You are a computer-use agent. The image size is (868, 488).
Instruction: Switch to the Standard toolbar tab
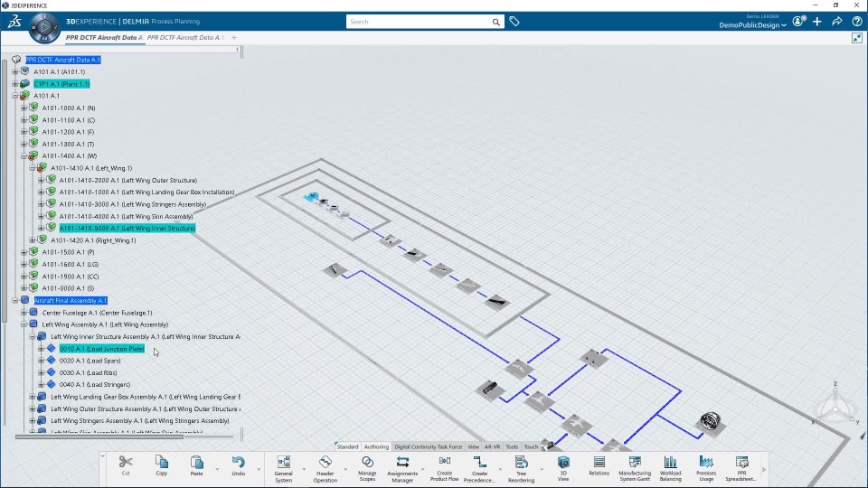(x=347, y=446)
